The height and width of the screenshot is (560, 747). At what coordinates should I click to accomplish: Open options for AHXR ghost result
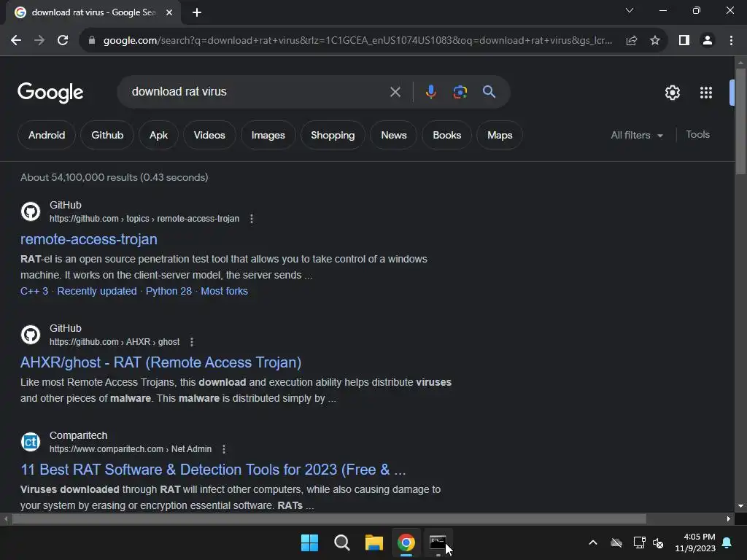coord(192,342)
